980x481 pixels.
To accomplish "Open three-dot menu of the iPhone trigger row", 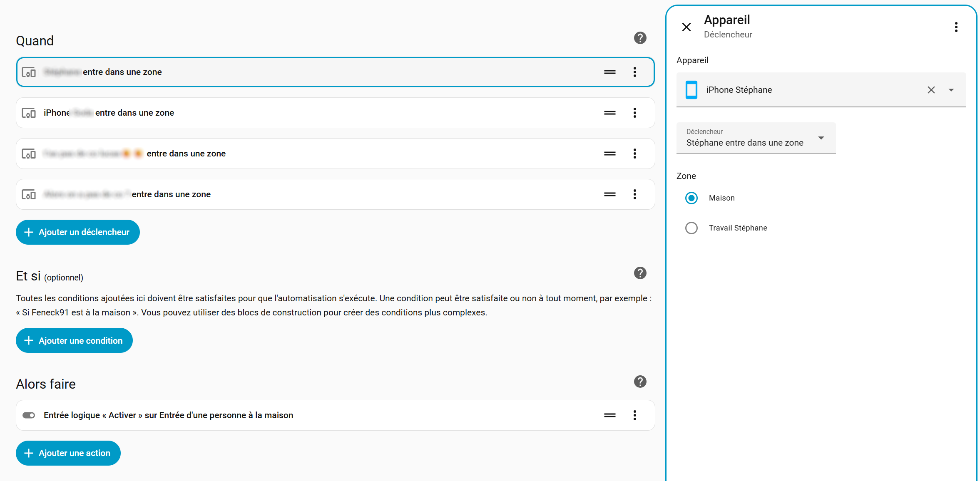I will [634, 113].
